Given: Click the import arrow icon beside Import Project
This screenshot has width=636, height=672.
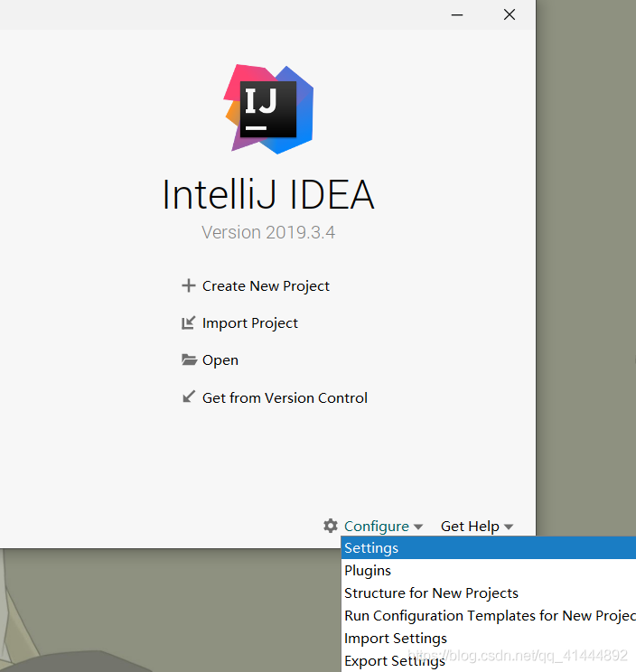Looking at the screenshot, I should 188,322.
